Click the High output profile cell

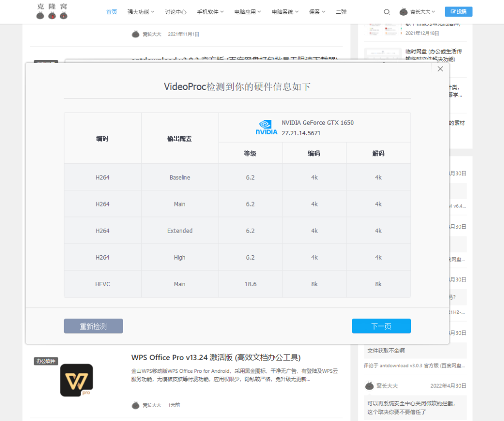[180, 257]
